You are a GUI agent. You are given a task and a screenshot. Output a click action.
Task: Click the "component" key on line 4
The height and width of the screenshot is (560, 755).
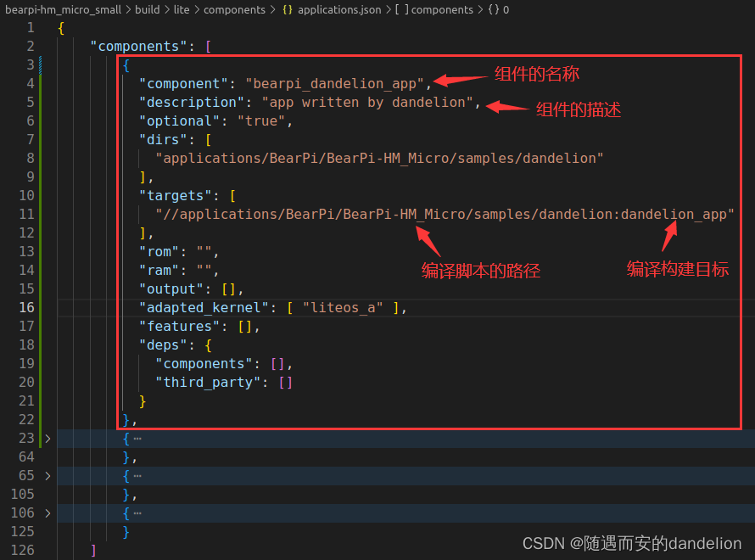(183, 84)
